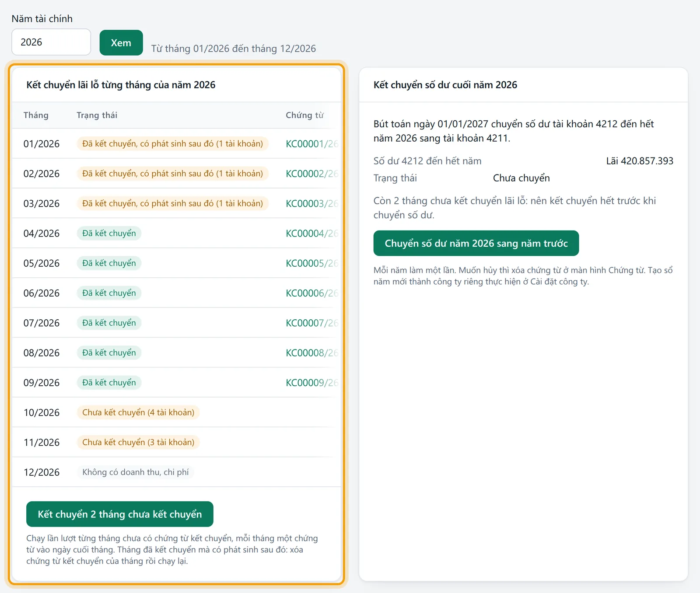700x593 pixels.
Task: Click the Đã kết chuyển badge for 09/2026
Action: click(x=109, y=383)
